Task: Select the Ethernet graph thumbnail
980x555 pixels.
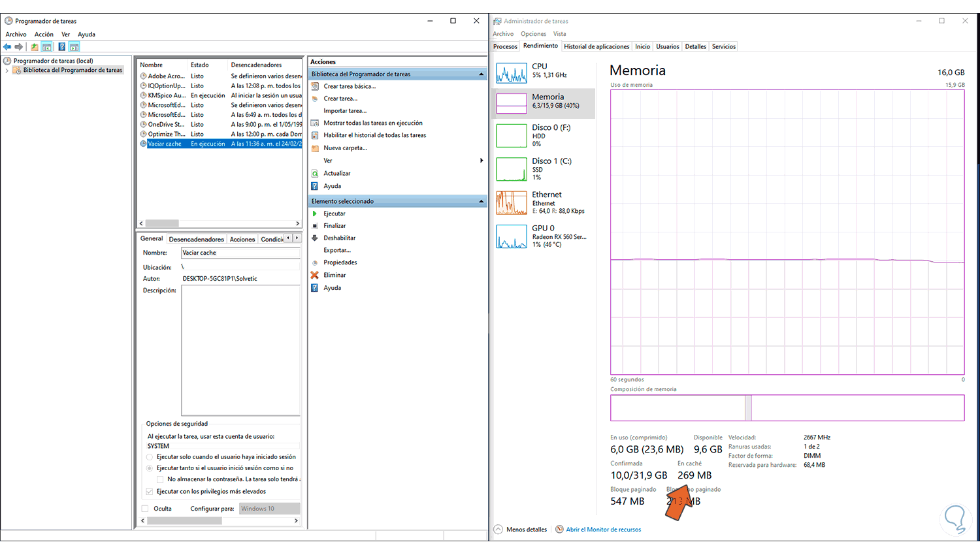Action: [512, 203]
